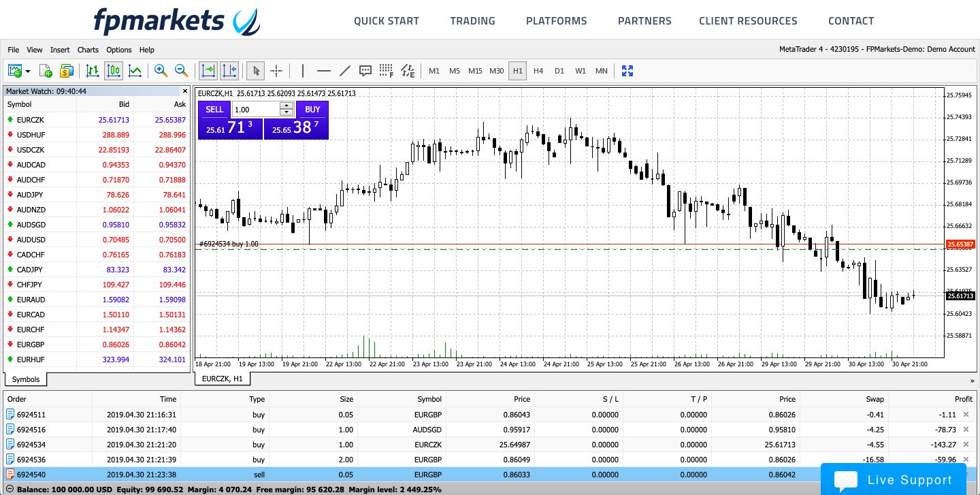Switch to M15 timeframe
This screenshot has width=980, height=495.
pos(475,71)
